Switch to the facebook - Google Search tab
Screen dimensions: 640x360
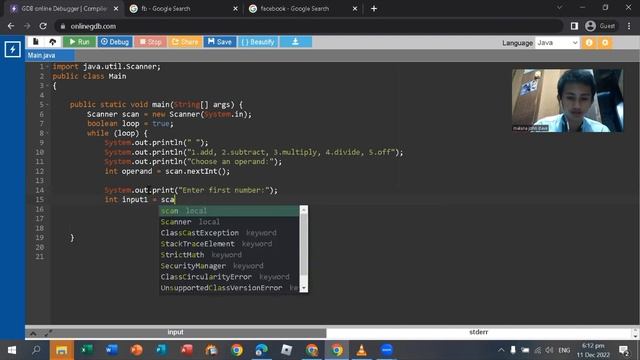coord(303,9)
